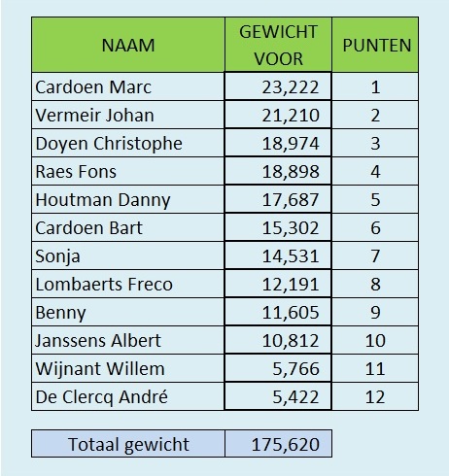This screenshot has height=476, width=449.
Task: Select Sonja's weight 14,531
Action: click(x=278, y=255)
